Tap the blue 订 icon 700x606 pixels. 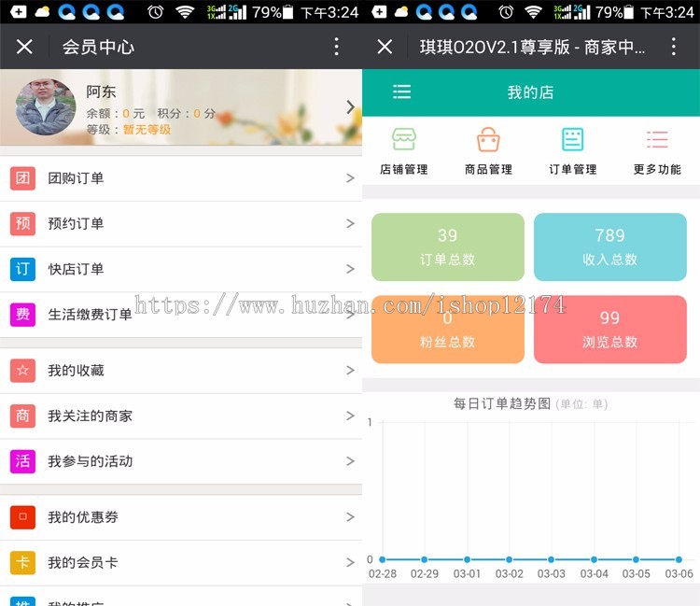(22, 269)
